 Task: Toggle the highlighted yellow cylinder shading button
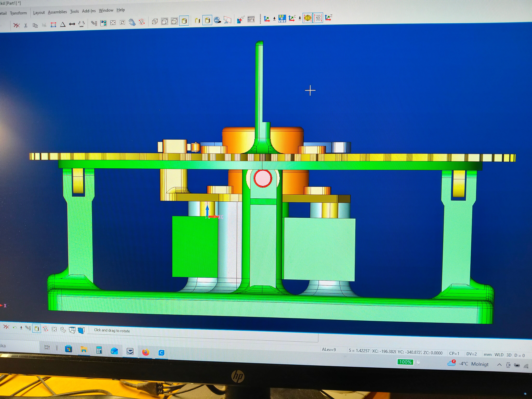[x=207, y=20]
